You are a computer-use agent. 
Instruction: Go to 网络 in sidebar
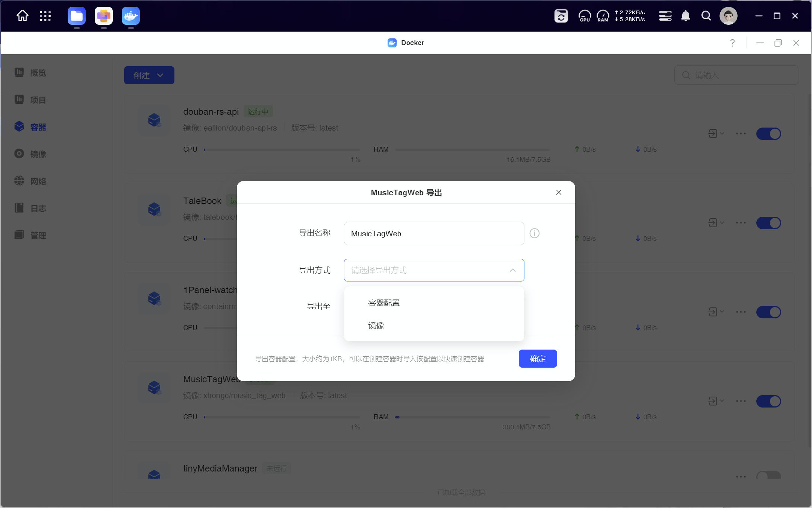(x=31, y=181)
